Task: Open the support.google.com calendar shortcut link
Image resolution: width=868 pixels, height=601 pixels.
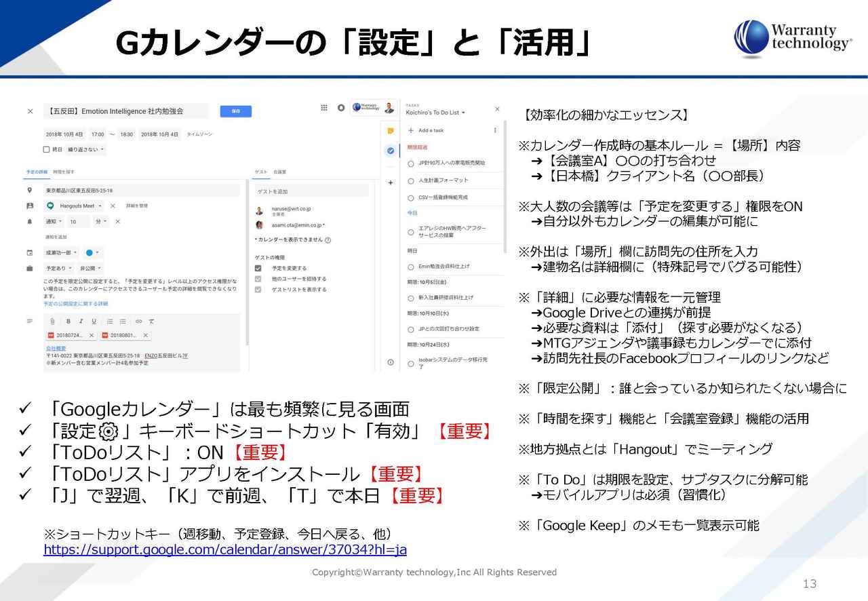Action: click(x=225, y=549)
